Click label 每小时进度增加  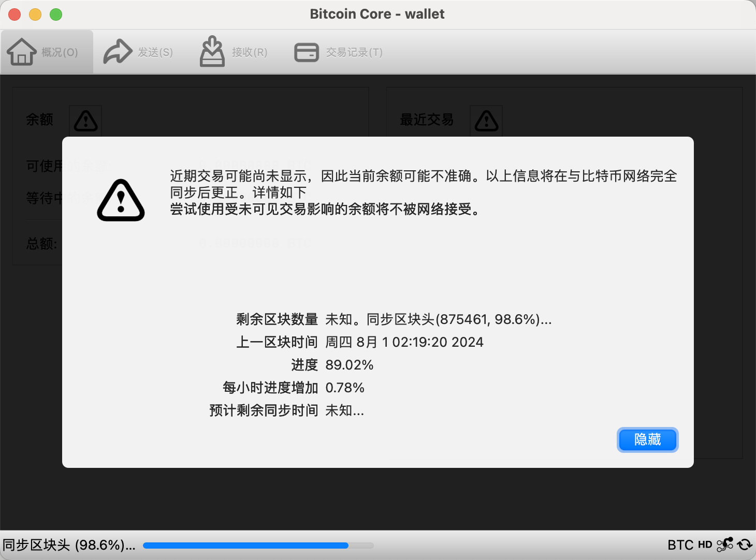click(270, 388)
